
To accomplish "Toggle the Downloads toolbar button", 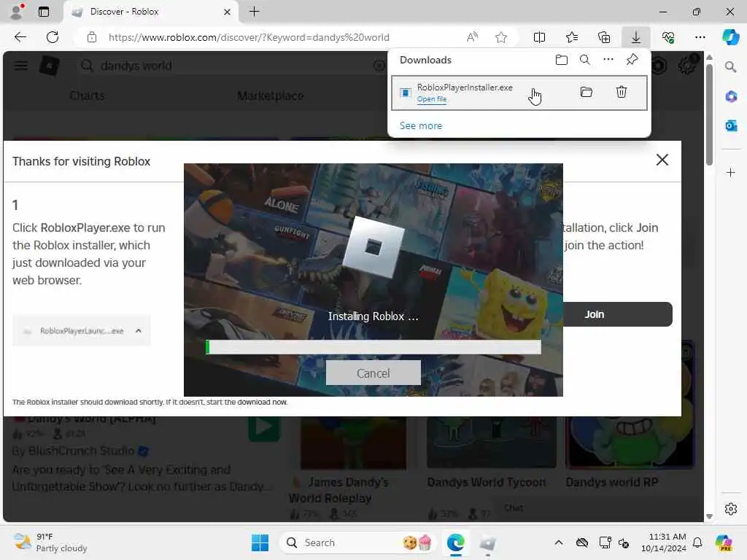I will click(636, 37).
